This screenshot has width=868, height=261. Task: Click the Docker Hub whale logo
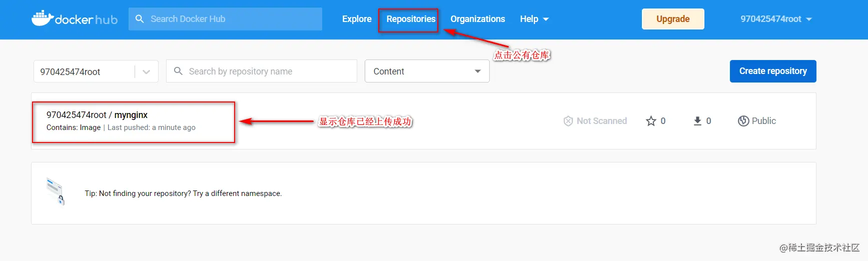pos(75,18)
